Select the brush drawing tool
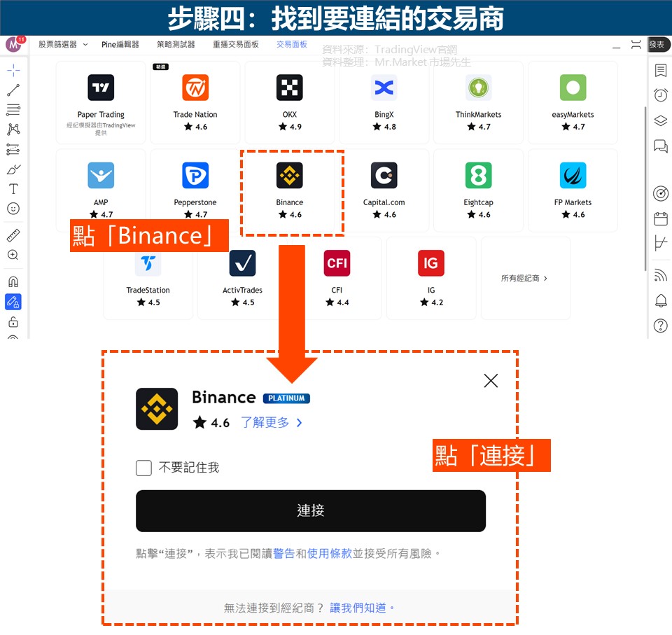 click(13, 169)
